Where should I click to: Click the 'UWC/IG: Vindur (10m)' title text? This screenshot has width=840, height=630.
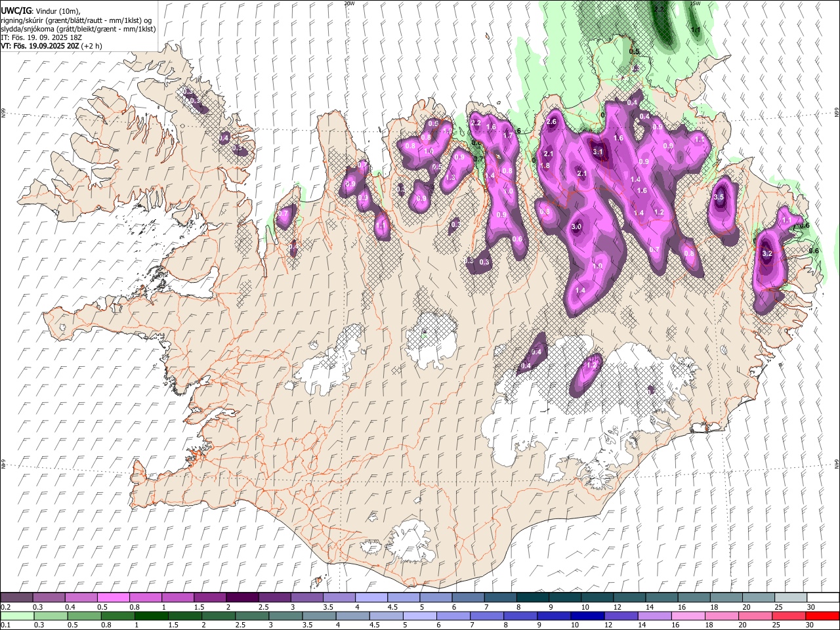(x=41, y=10)
